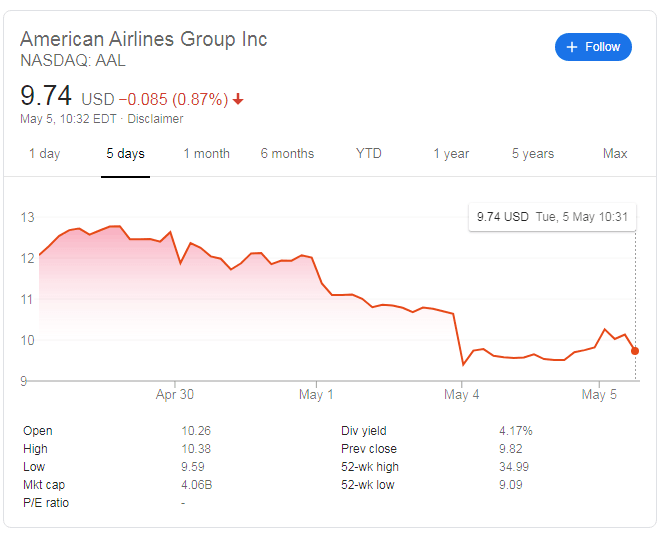Show the Max time range
The image size is (658, 533).
click(615, 154)
